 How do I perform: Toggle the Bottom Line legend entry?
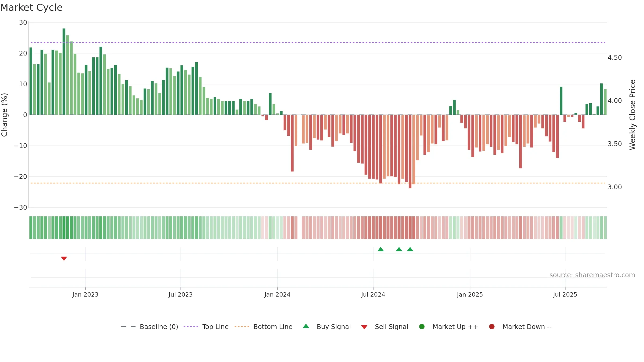[264, 327]
